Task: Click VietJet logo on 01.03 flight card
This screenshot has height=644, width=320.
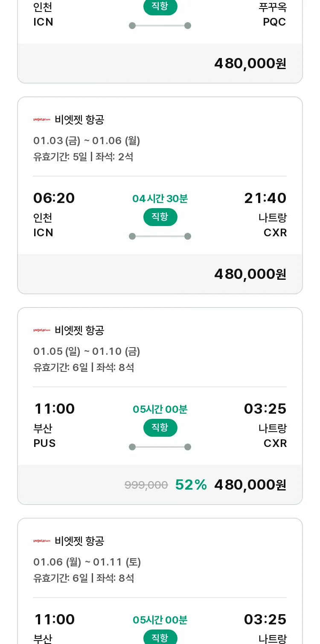Action: pyautogui.click(x=42, y=120)
